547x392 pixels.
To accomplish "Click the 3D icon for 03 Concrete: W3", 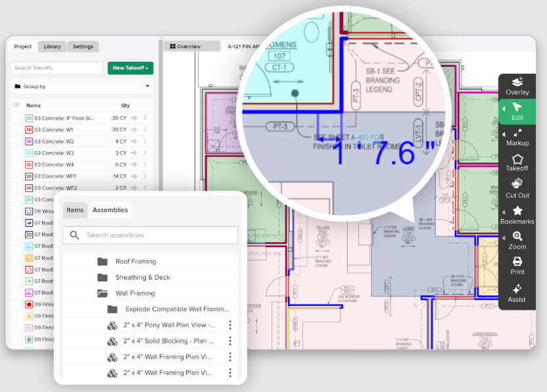I will click(x=29, y=153).
